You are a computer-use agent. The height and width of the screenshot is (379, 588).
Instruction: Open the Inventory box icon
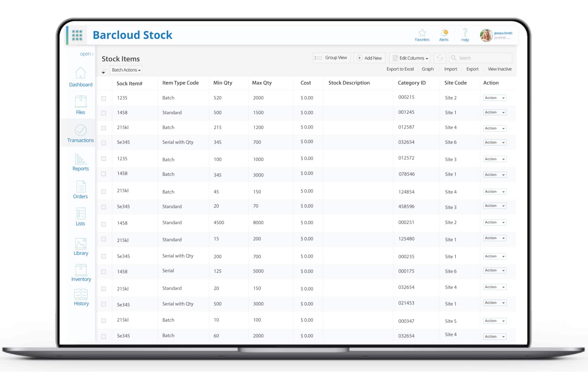pyautogui.click(x=81, y=270)
